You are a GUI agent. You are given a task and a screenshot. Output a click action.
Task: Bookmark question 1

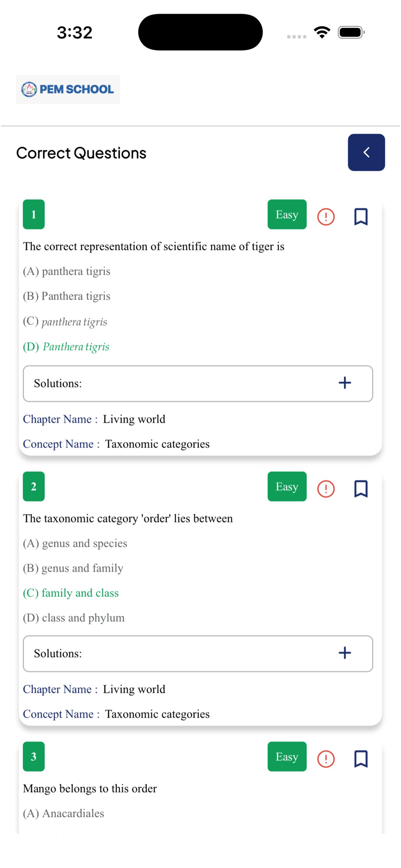point(361,217)
